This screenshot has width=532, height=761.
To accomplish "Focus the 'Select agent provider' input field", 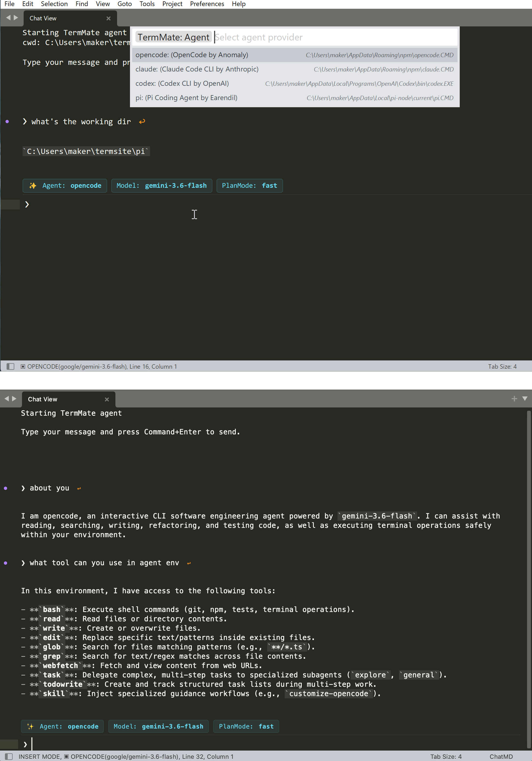I will (x=295, y=37).
